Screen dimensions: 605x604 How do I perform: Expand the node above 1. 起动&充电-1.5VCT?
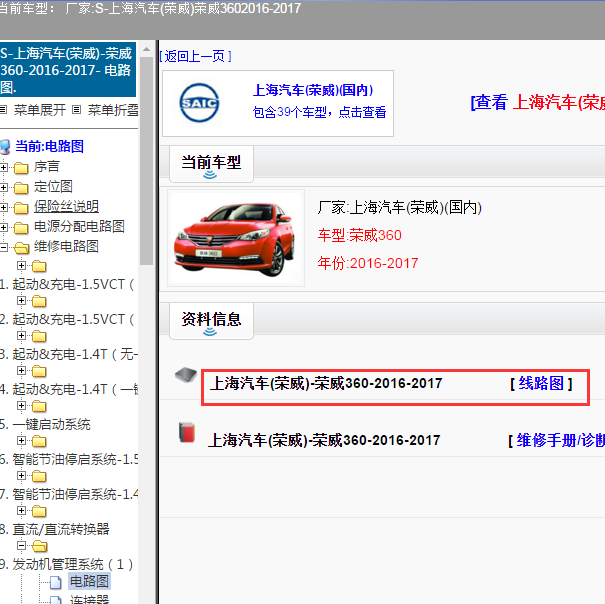point(22,266)
